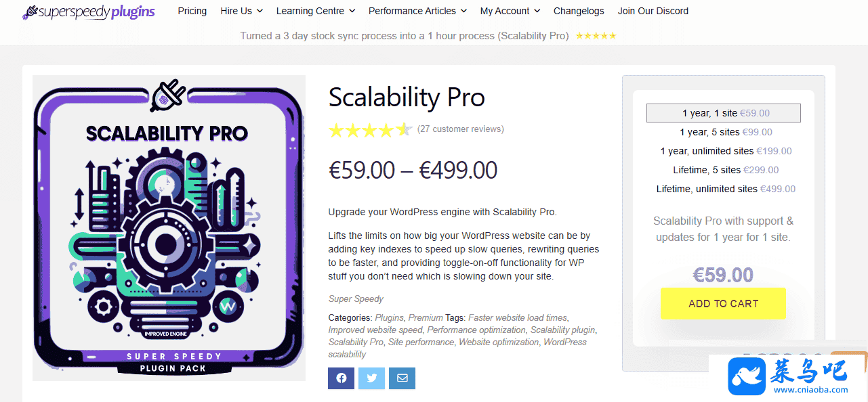Open the 27 customer reviews link

tap(461, 129)
